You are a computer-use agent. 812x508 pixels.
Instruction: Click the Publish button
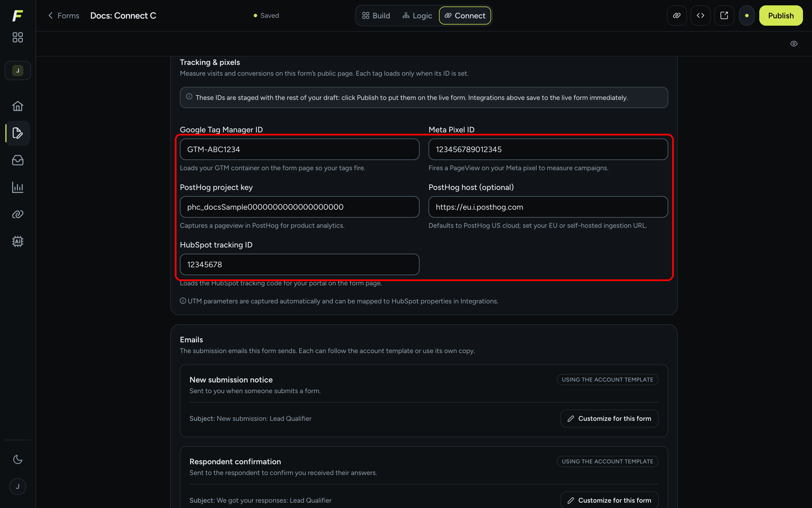(x=781, y=16)
